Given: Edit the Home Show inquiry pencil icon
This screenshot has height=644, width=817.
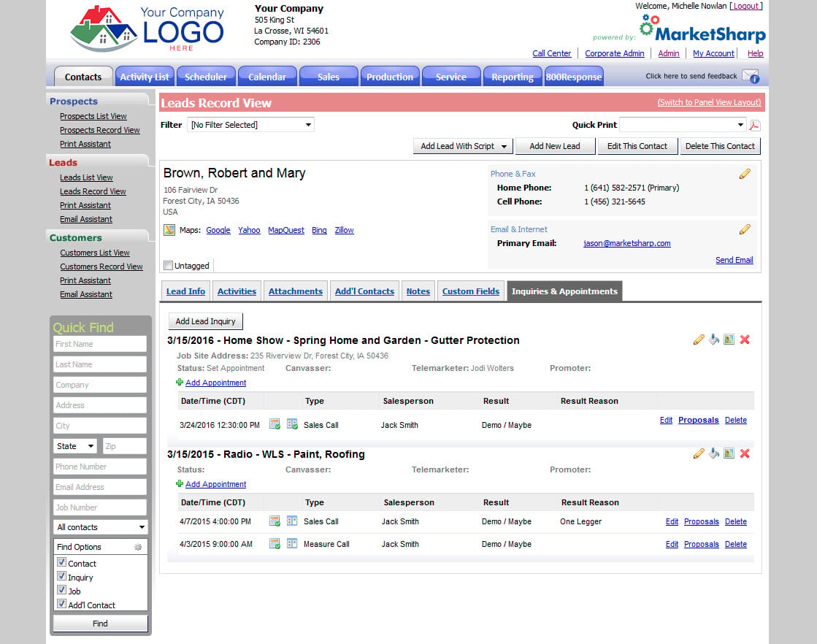Looking at the screenshot, I should click(699, 340).
